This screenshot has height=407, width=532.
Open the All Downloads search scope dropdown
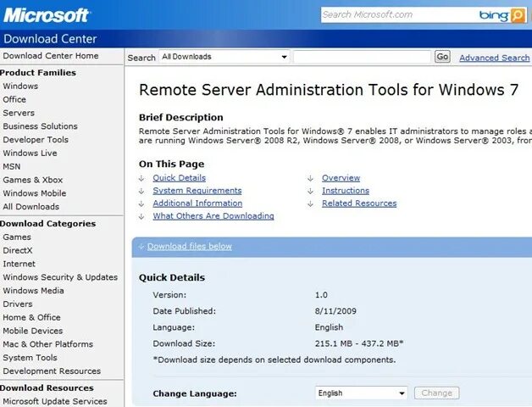pos(224,57)
